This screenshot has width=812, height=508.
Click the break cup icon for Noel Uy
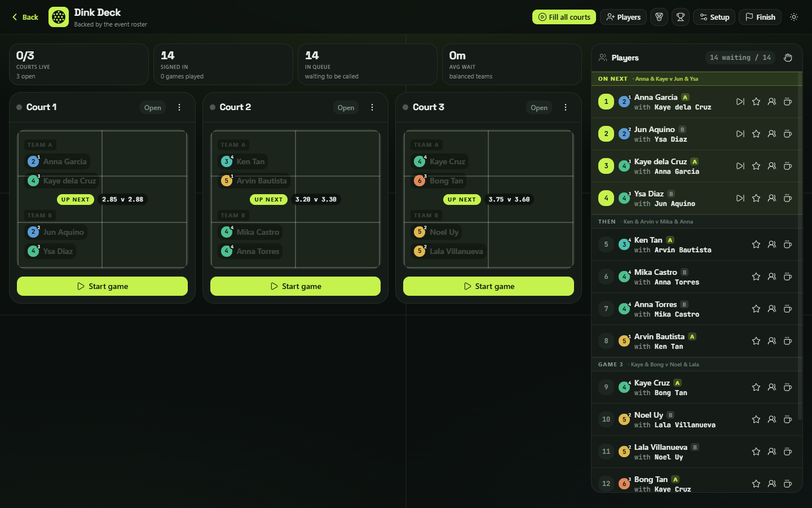[x=788, y=419]
